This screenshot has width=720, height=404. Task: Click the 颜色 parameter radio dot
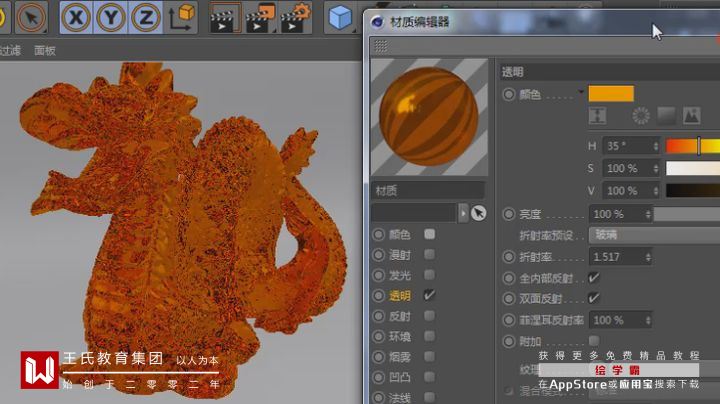pos(508,95)
